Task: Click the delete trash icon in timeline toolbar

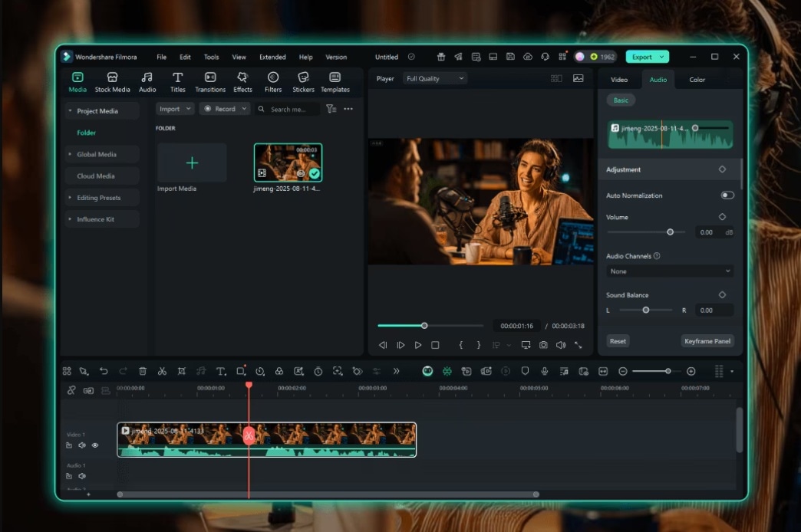Action: [x=143, y=371]
